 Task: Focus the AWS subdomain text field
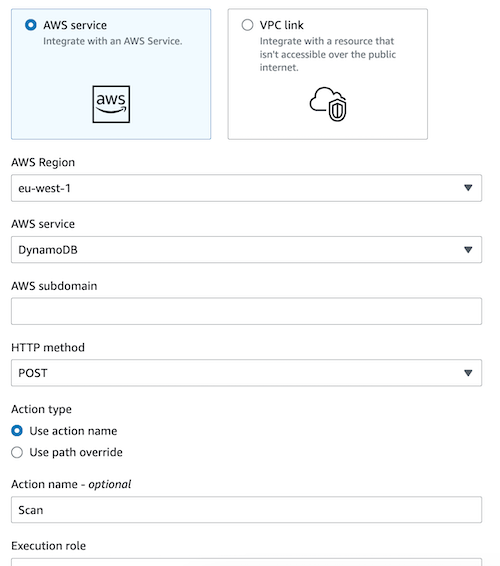(x=246, y=311)
